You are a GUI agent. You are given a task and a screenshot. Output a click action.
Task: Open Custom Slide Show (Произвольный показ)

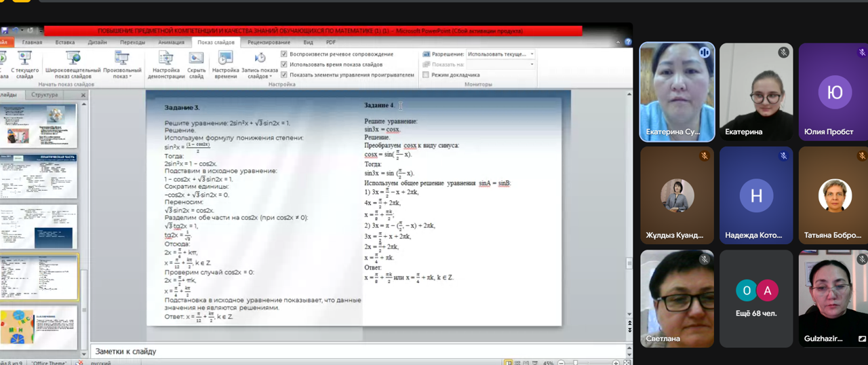pos(122,63)
